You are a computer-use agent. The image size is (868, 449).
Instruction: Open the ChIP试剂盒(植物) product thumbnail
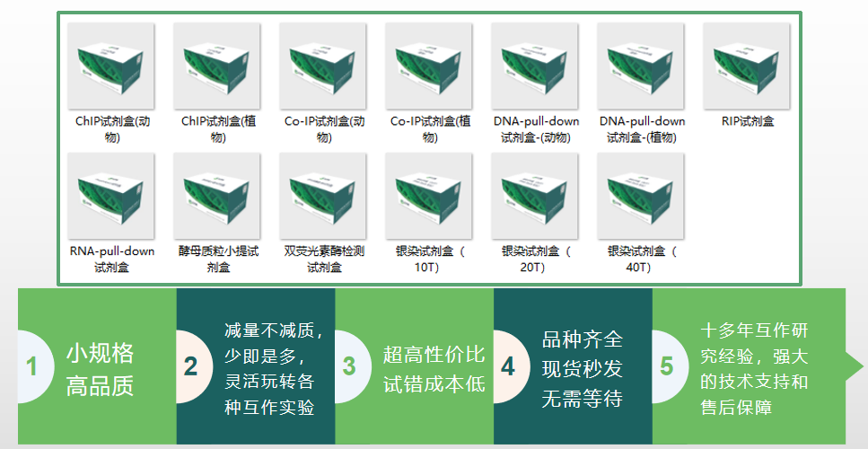[217, 66]
